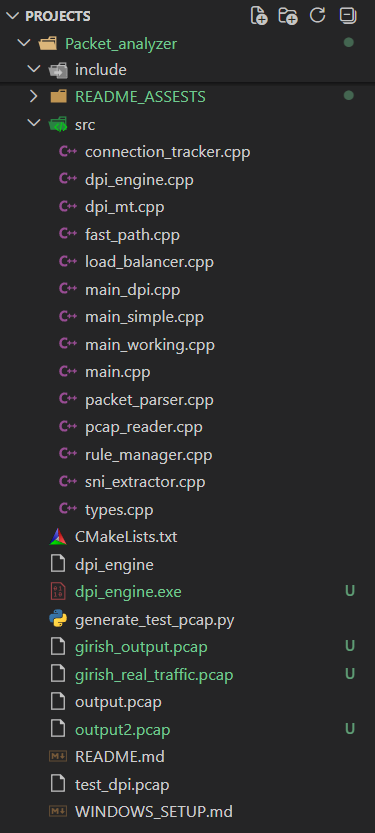Collapse the include folder chevron

(34, 70)
